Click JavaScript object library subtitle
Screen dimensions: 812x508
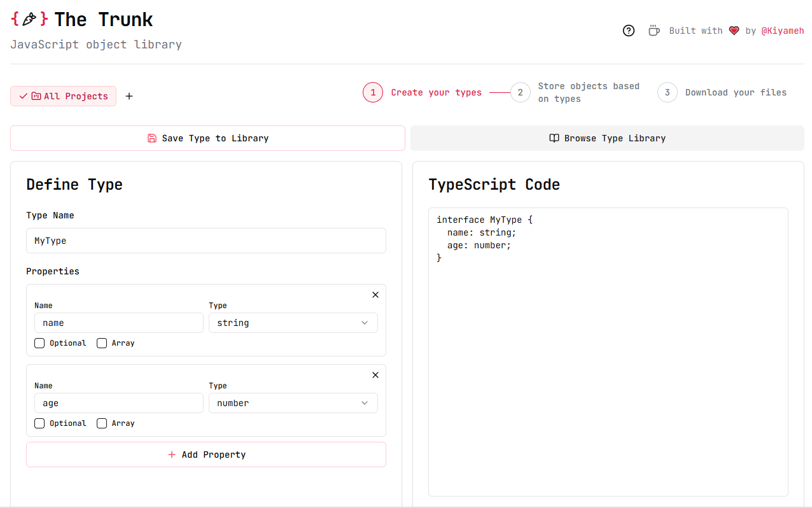(96, 45)
